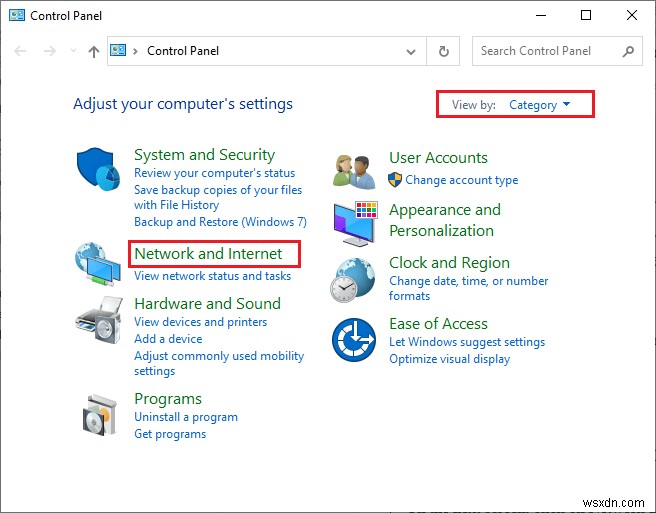This screenshot has height=513, width=656.
Task: Click Get programs link
Action: click(170, 434)
